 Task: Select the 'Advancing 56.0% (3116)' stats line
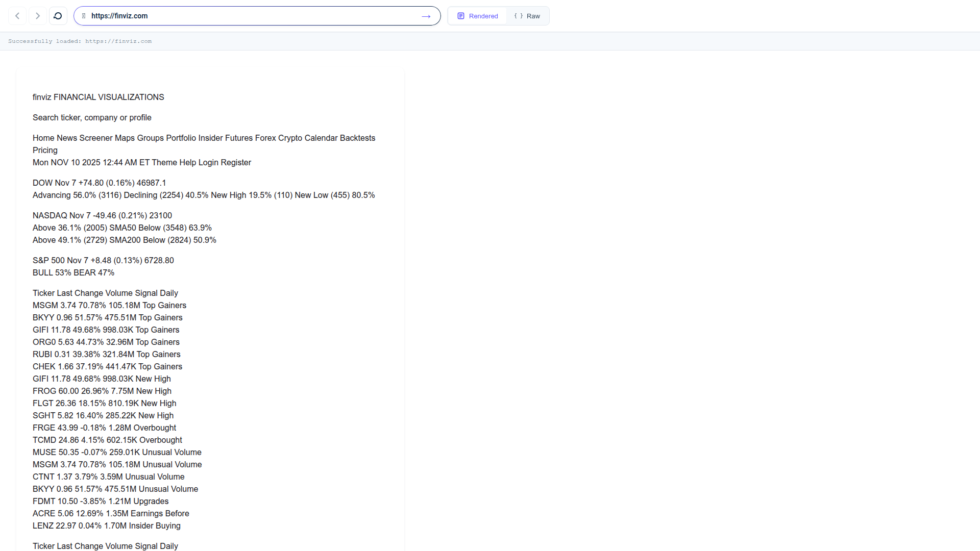(204, 195)
